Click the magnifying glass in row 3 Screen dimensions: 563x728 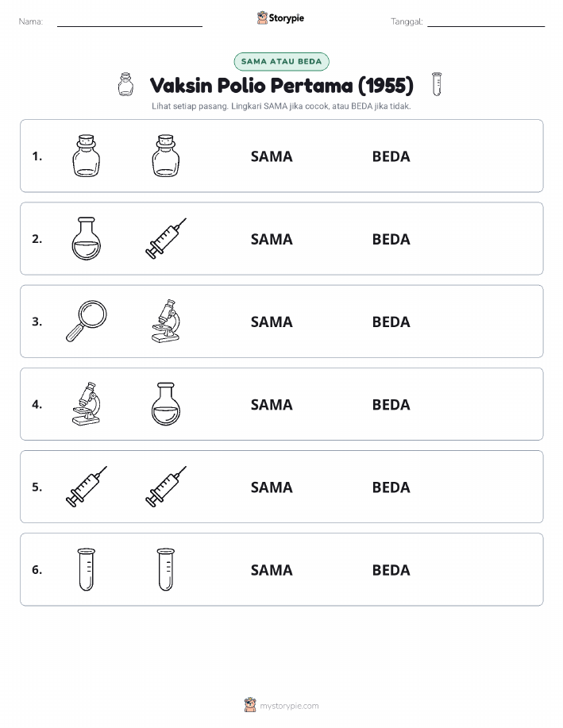[x=87, y=322]
